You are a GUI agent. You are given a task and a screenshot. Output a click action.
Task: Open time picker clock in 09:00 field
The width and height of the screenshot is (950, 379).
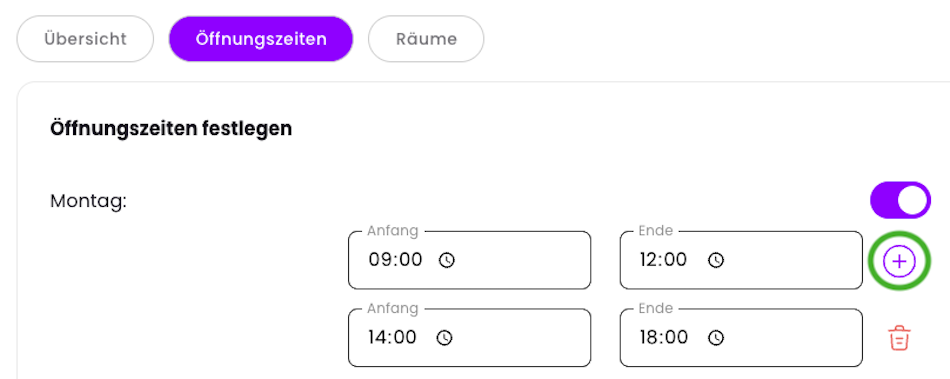click(447, 260)
